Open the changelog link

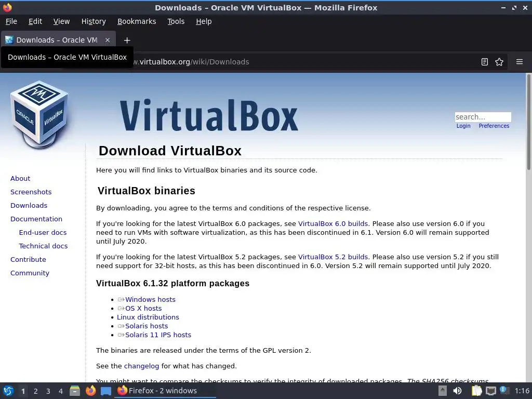(141, 366)
